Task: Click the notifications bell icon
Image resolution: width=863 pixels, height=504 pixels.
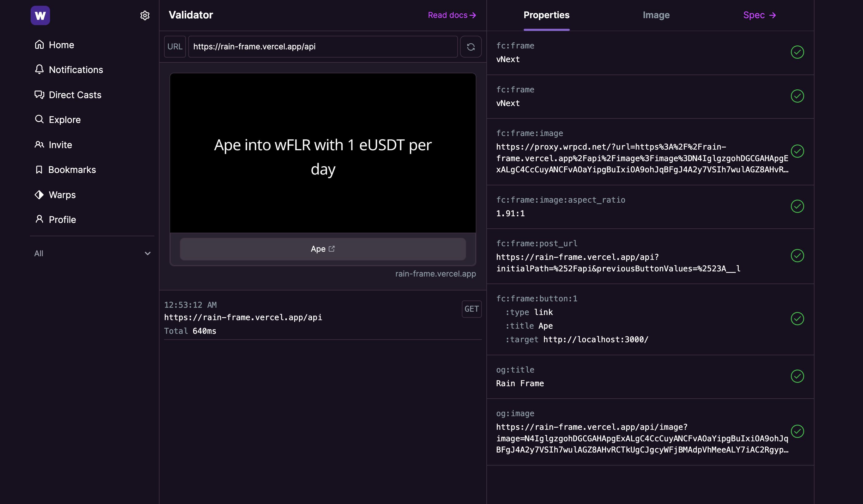Action: 39,70
